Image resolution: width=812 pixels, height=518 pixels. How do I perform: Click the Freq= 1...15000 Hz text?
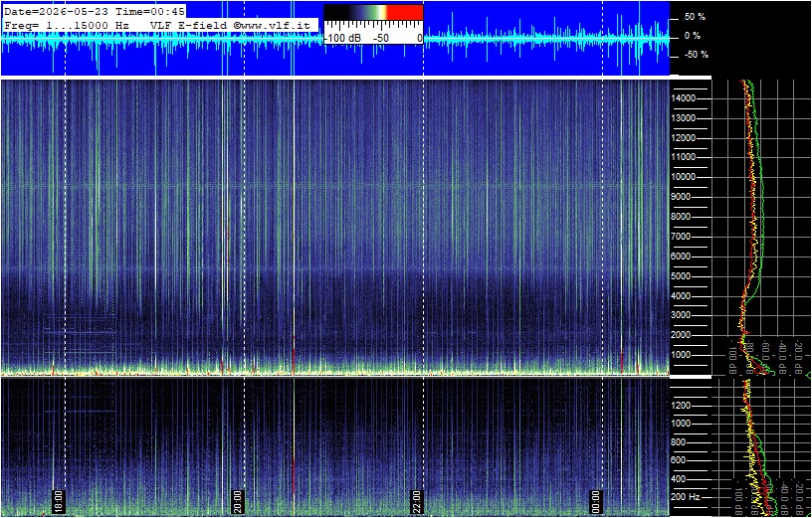coord(67,24)
